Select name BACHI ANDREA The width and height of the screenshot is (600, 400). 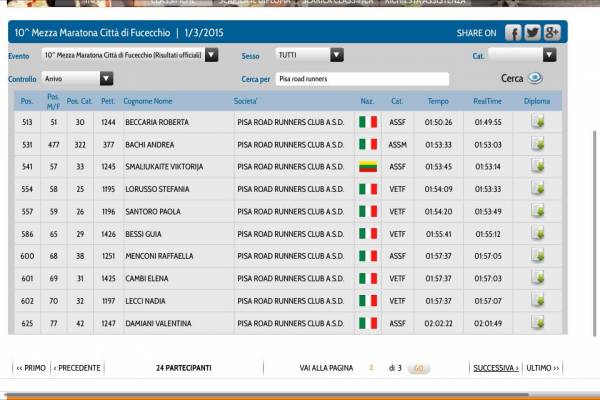pos(150,145)
